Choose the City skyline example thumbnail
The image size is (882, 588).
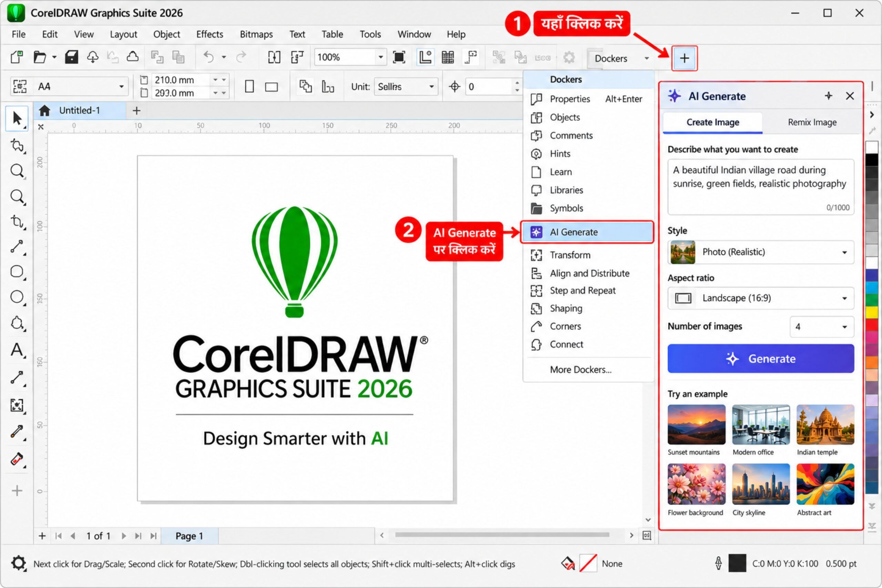tap(760, 484)
